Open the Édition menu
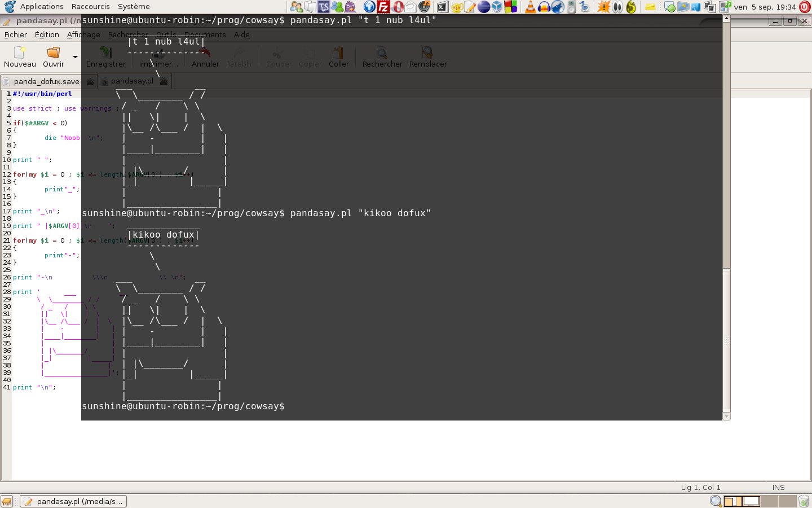 coord(47,34)
